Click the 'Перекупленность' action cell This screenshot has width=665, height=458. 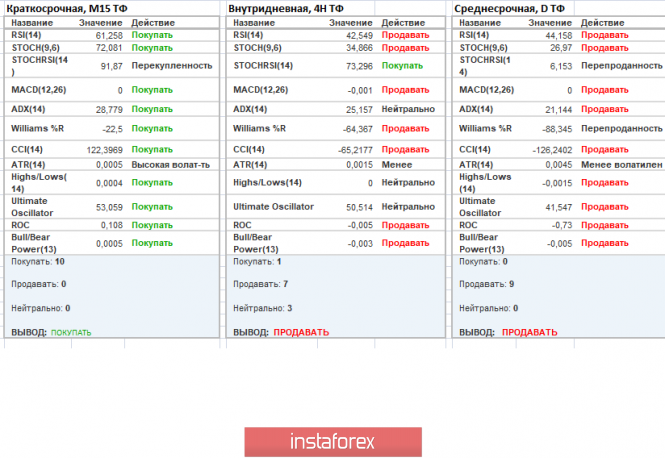coord(172,66)
